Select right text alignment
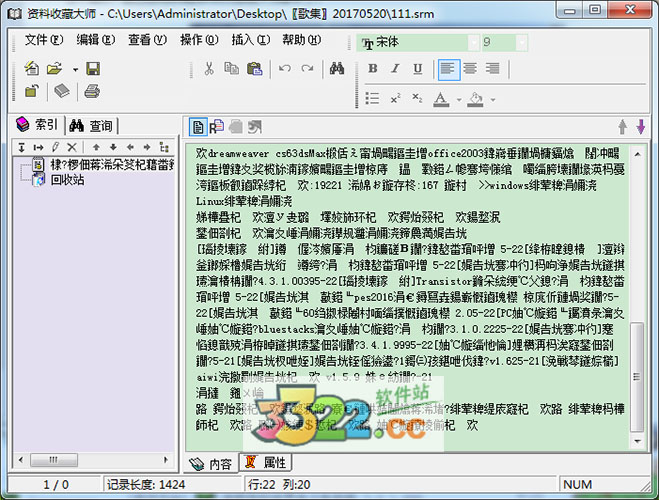The height and width of the screenshot is (500, 659). pyautogui.click(x=493, y=68)
